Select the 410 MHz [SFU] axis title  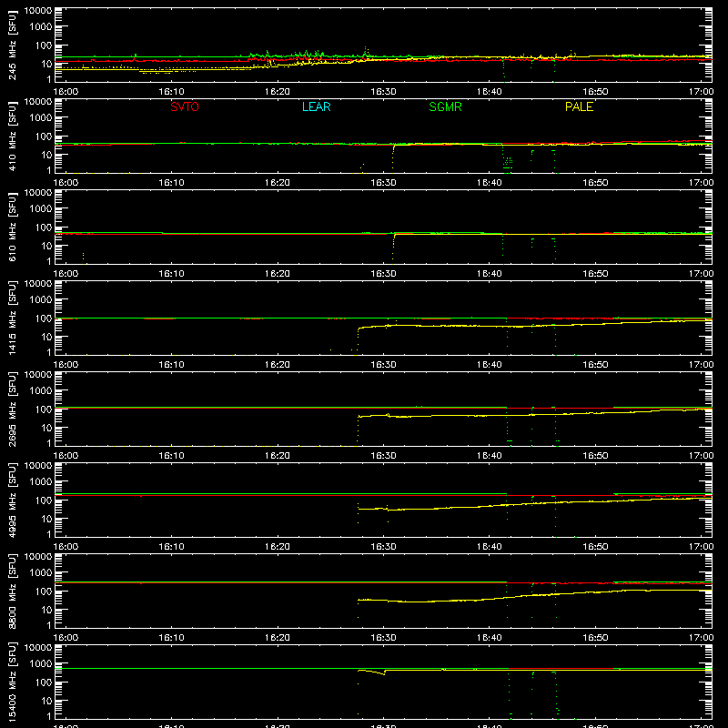tap(13, 136)
